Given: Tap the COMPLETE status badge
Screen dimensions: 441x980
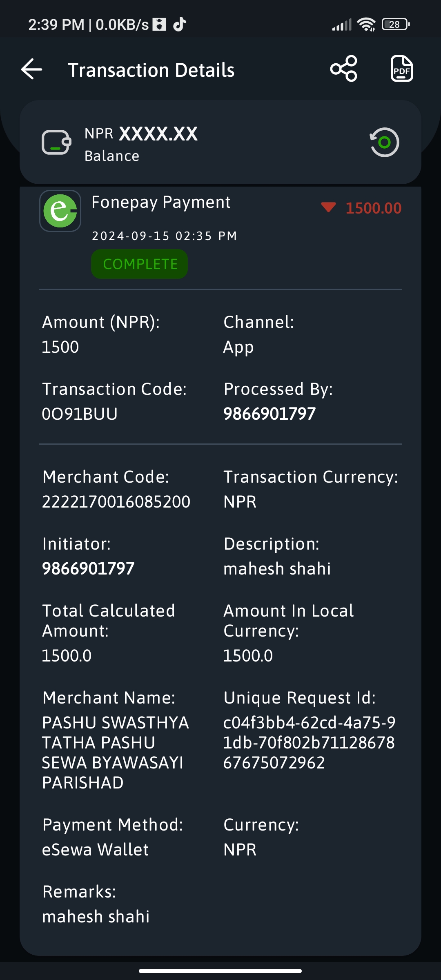Looking at the screenshot, I should (x=140, y=264).
